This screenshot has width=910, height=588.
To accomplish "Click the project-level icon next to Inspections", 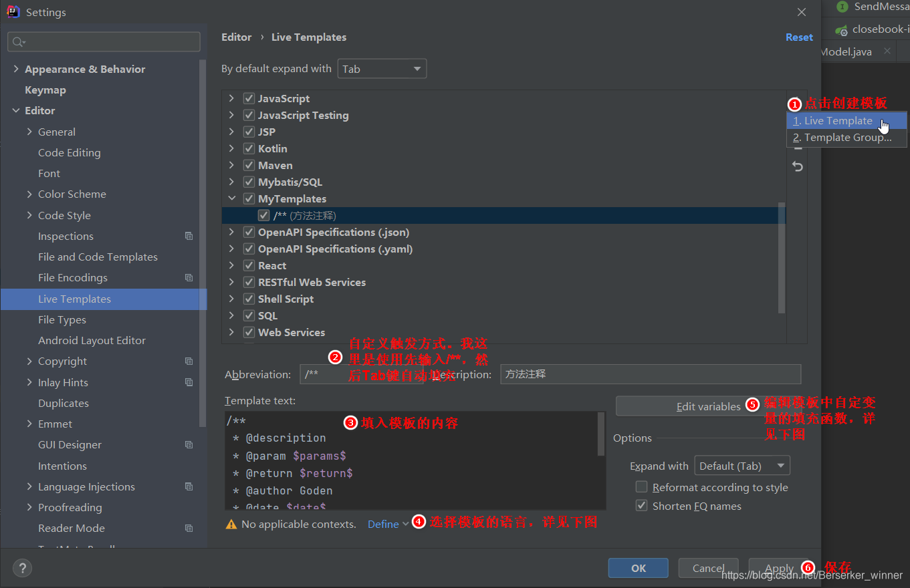I will (189, 236).
